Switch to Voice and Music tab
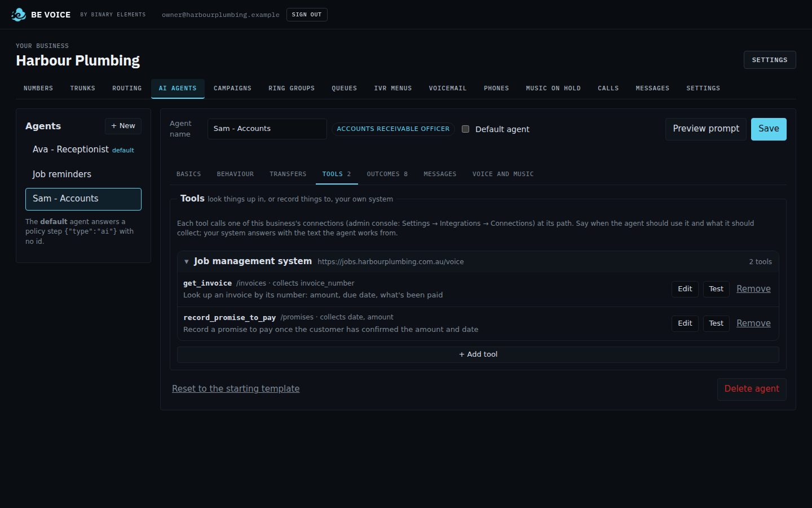 tap(503, 174)
